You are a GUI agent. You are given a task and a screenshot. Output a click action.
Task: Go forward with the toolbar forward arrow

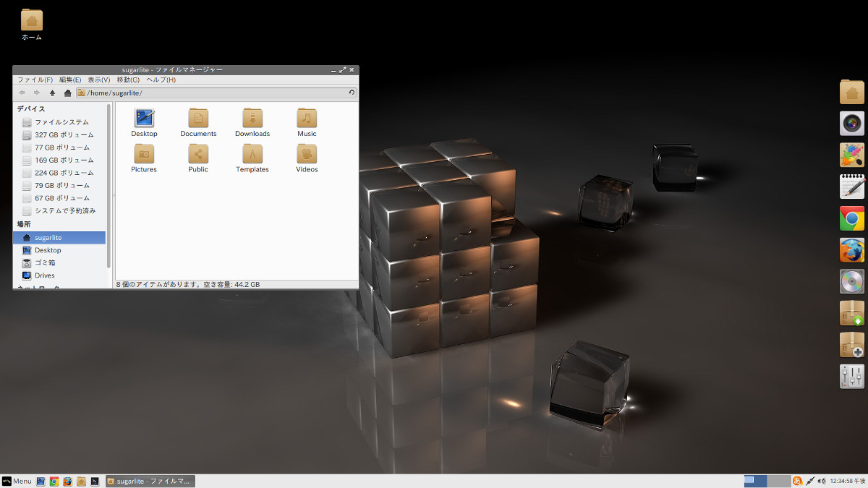[x=37, y=93]
